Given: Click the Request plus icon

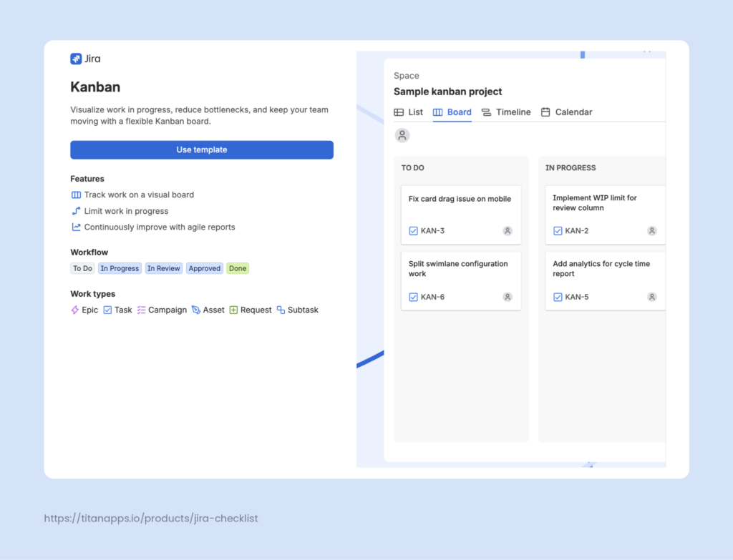Looking at the screenshot, I should 233,310.
